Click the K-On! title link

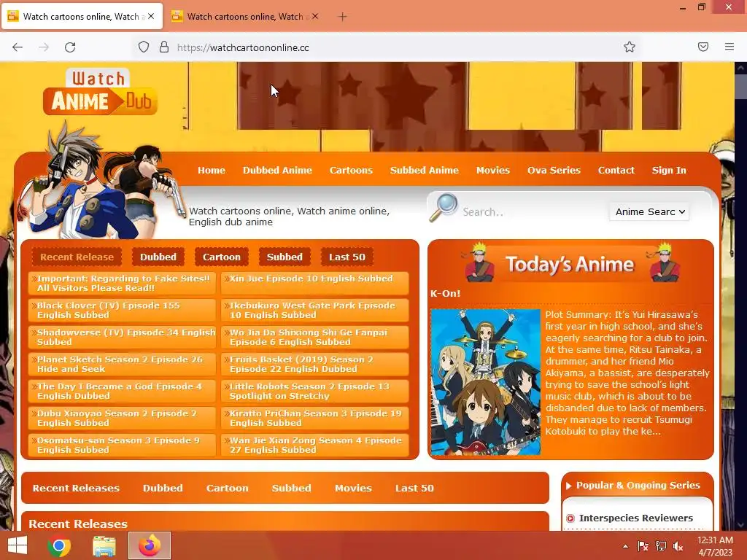coord(446,293)
